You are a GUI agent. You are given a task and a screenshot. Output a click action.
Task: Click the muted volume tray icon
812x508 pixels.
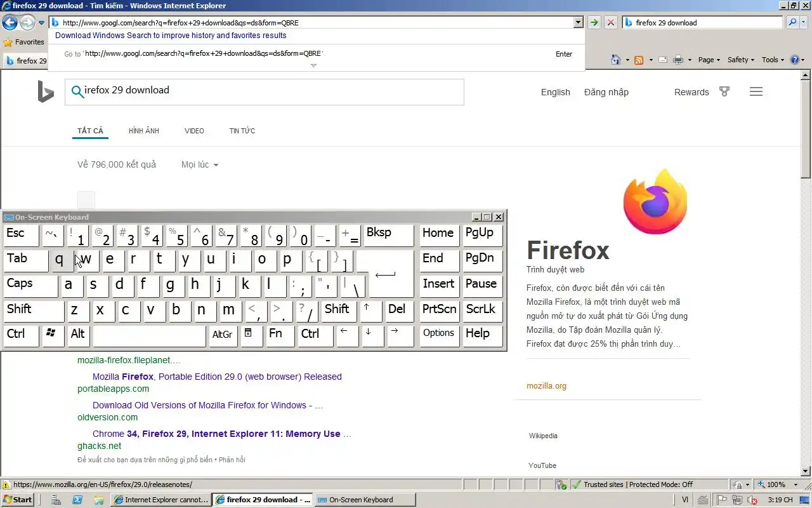click(752, 500)
